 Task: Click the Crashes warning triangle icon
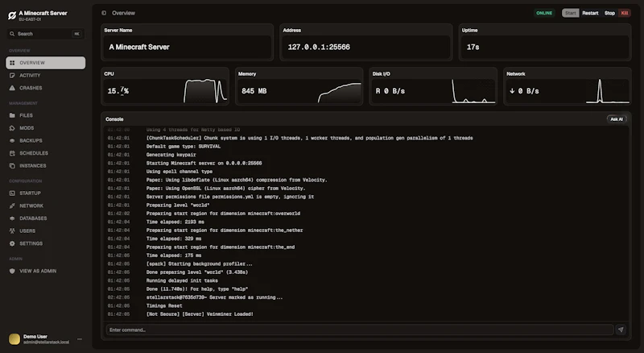click(x=12, y=88)
